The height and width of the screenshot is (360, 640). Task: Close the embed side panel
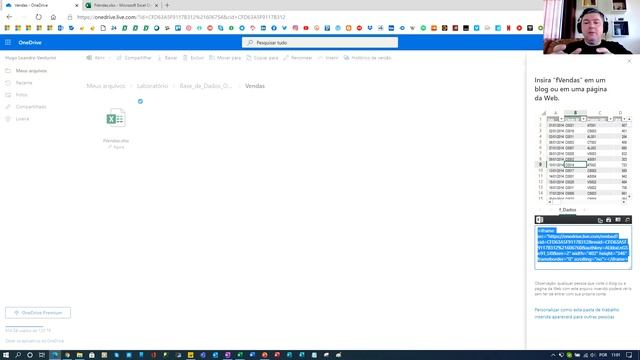pyautogui.click(x=629, y=61)
